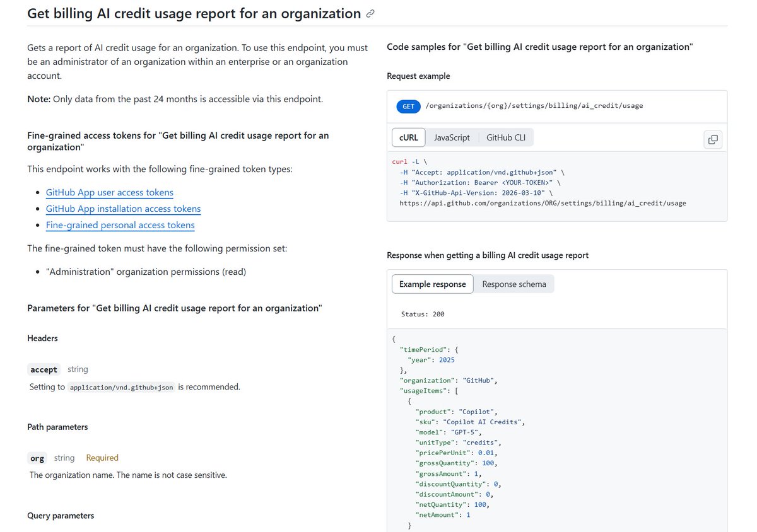Click the page heading Get billing AI credit usage report
The image size is (757, 532).
point(194,13)
